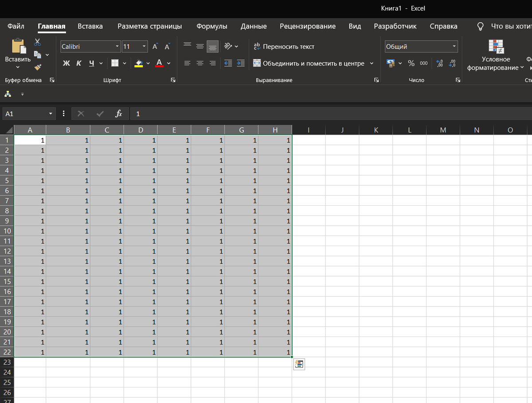532x403 pixels.
Task: Open the Name Box A1 dropdown
Action: (51, 114)
